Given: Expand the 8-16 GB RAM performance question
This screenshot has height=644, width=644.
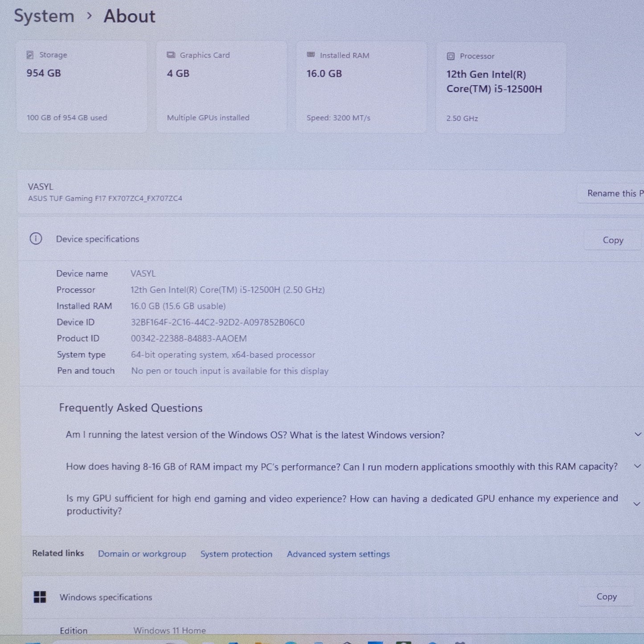Looking at the screenshot, I should point(637,466).
